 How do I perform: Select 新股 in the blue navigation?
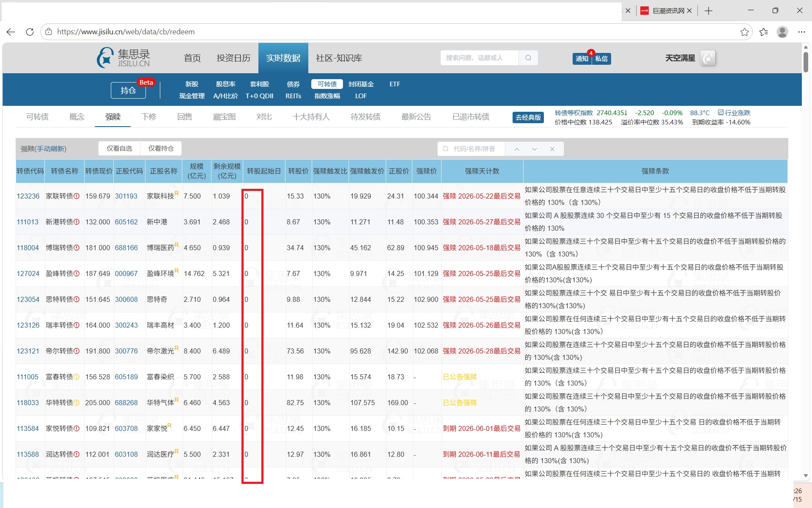192,84
